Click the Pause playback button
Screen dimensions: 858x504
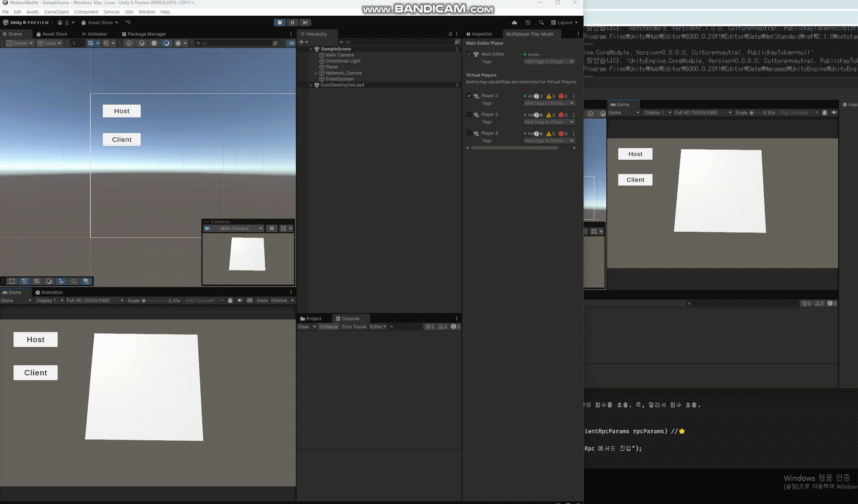click(292, 22)
